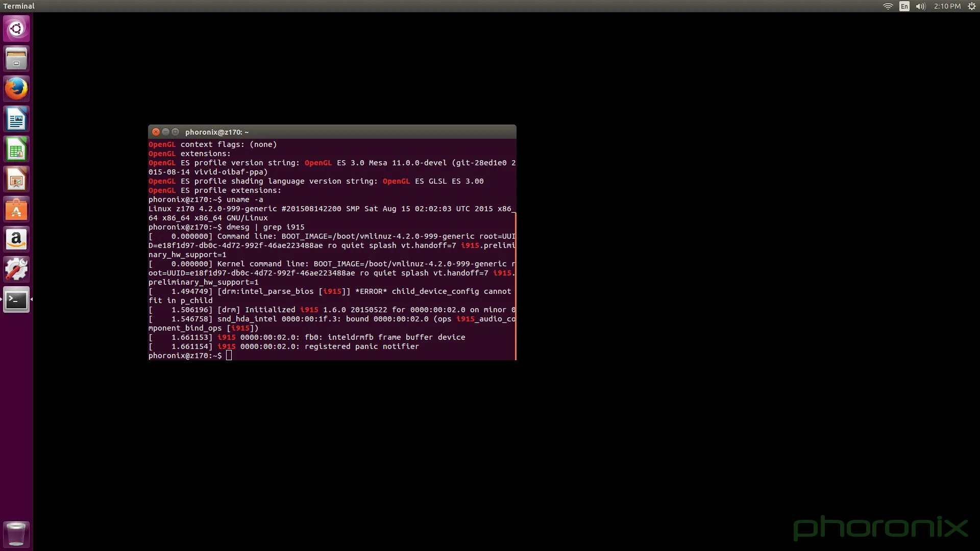Click the 'OpenGL extensions:' line
980x551 pixels.
coord(189,154)
